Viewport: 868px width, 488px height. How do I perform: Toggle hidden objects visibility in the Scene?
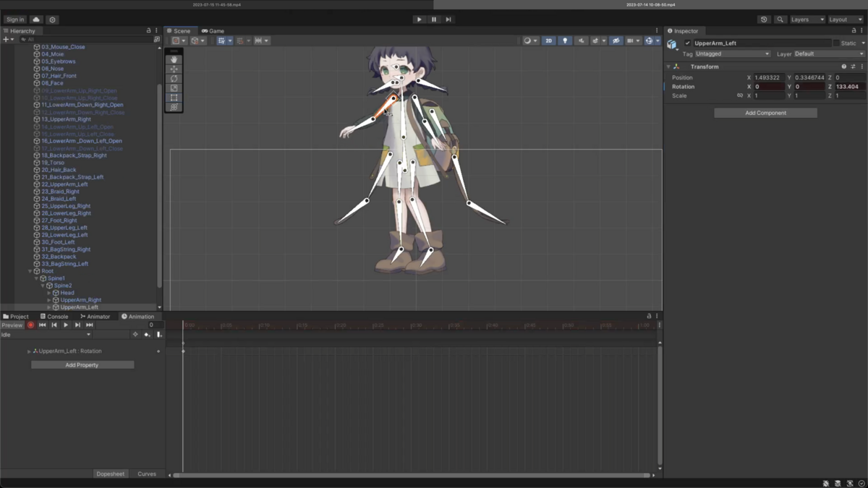pos(616,41)
